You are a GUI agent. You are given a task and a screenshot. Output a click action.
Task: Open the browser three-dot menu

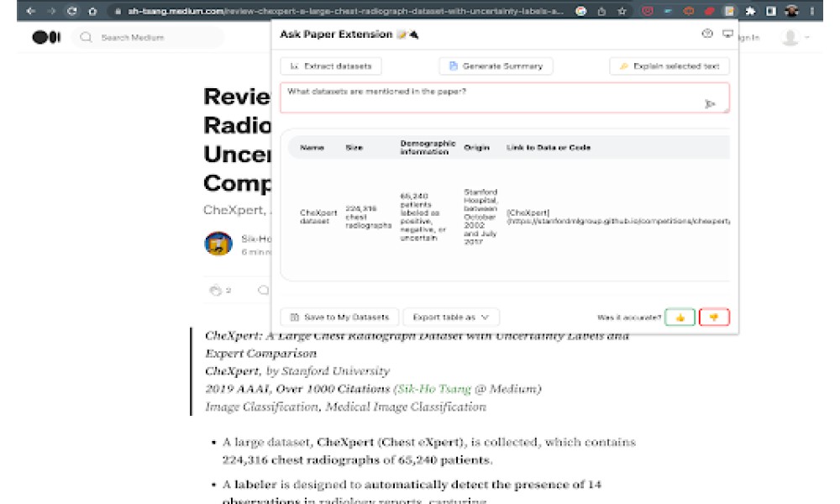[811, 11]
